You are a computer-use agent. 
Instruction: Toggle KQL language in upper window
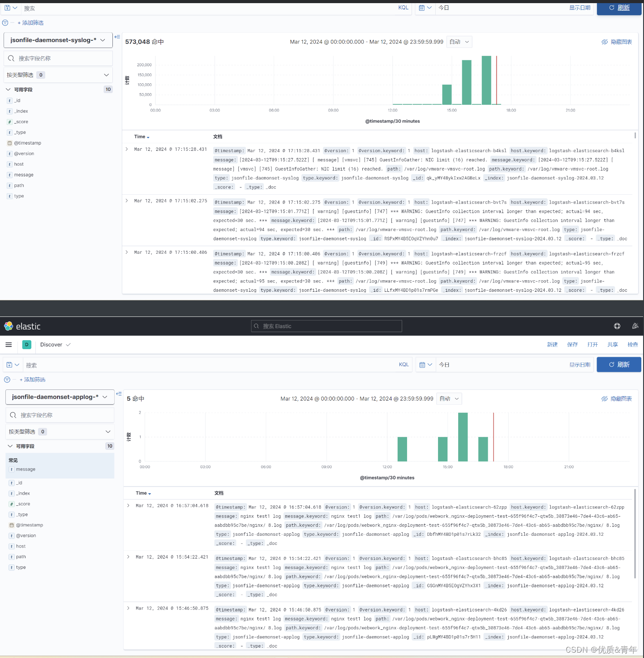[x=404, y=8]
